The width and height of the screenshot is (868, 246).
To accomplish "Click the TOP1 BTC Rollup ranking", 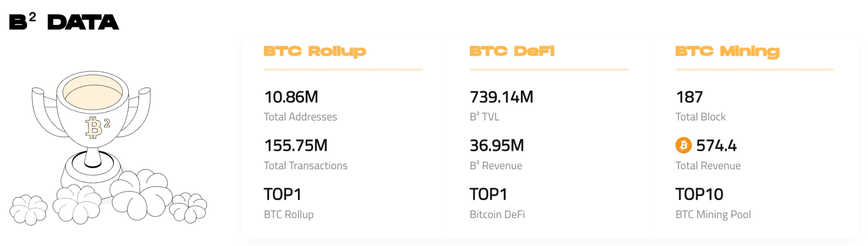I will [282, 194].
